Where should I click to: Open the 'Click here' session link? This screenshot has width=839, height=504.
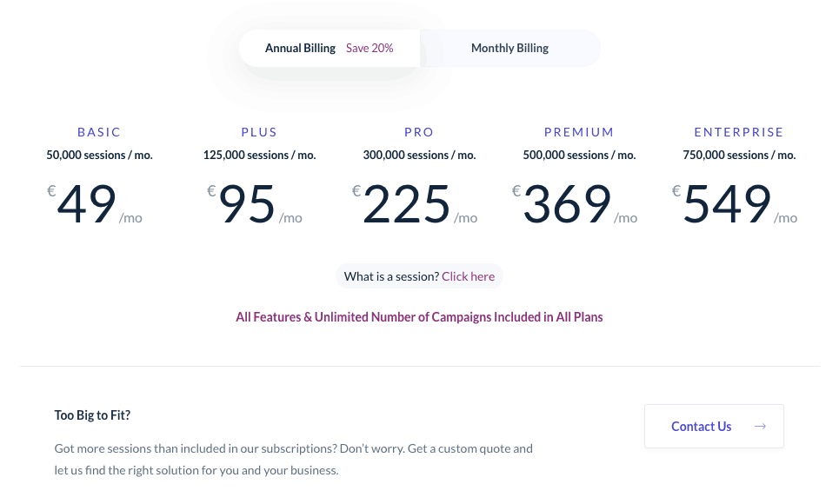469,276
